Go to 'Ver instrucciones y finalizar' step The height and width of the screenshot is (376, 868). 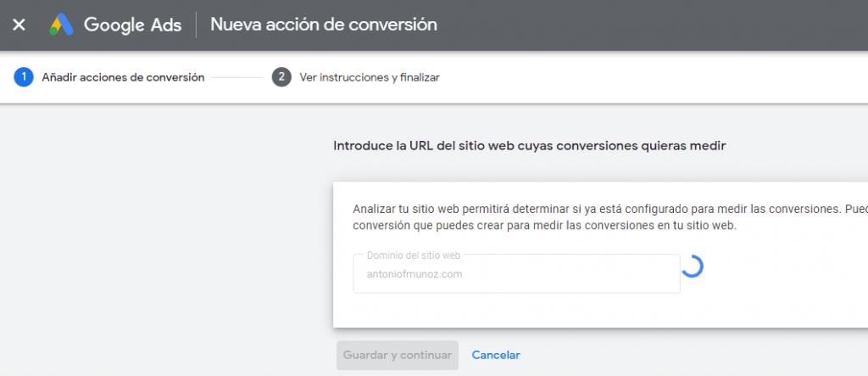pos(370,77)
